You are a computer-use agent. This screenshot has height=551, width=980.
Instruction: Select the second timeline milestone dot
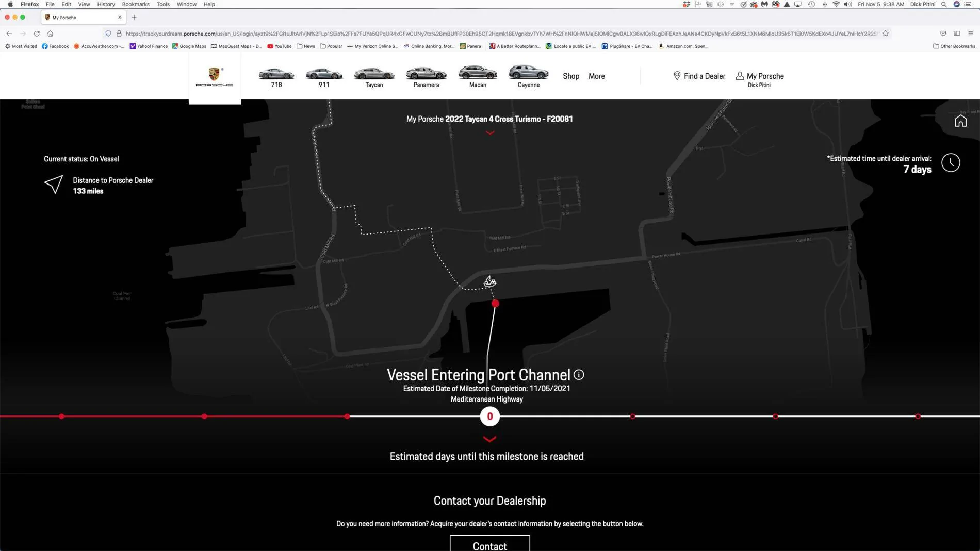[205, 416]
